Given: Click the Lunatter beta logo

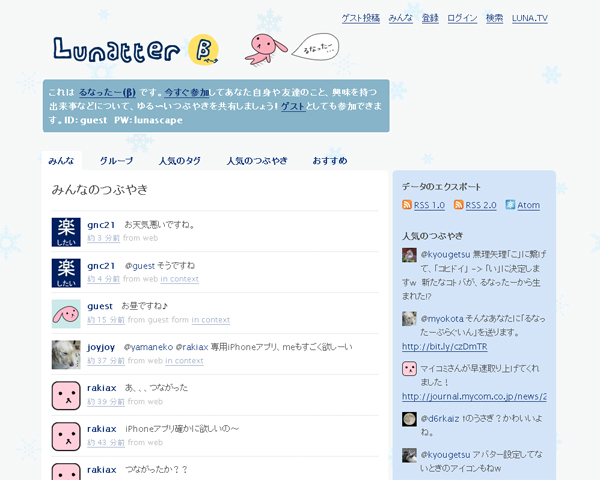Looking at the screenshot, I should [x=135, y=49].
